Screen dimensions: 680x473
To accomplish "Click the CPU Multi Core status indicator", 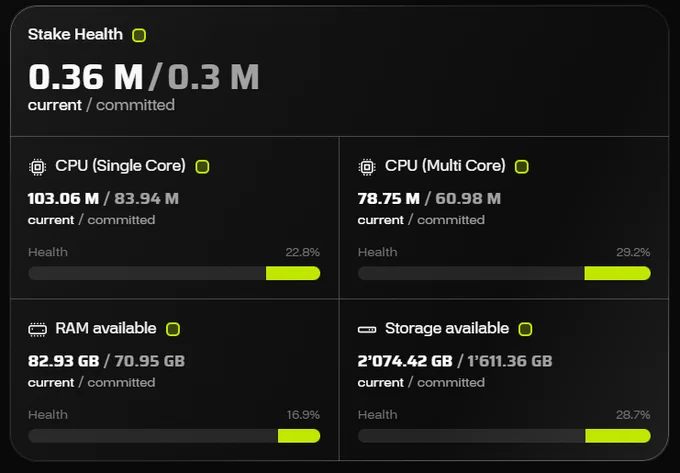I will coord(522,166).
